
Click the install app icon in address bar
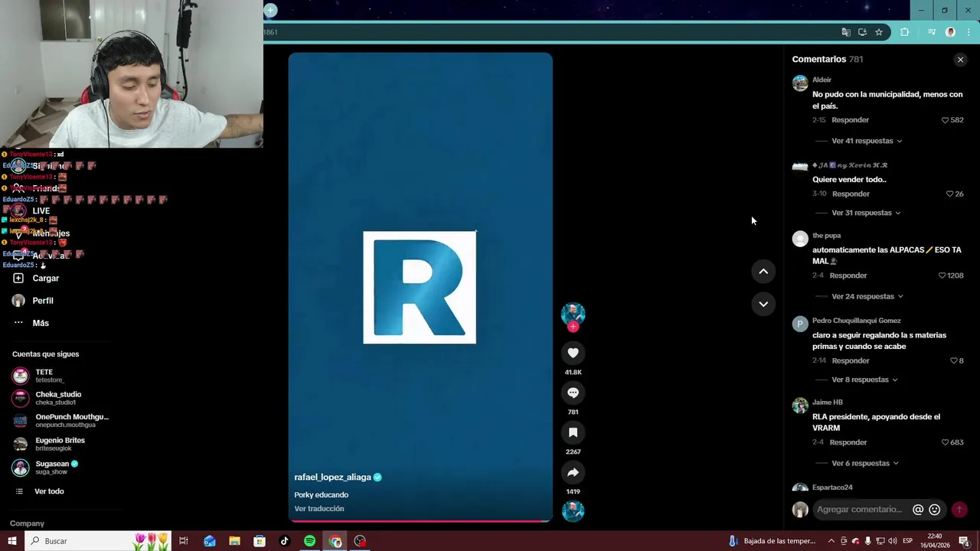click(x=862, y=32)
